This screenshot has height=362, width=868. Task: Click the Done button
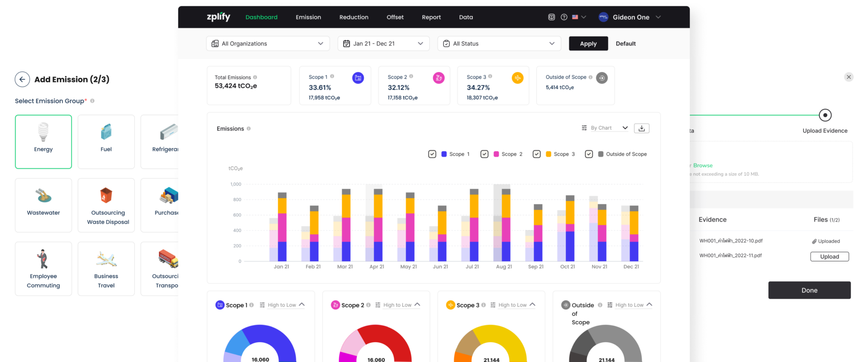810,290
